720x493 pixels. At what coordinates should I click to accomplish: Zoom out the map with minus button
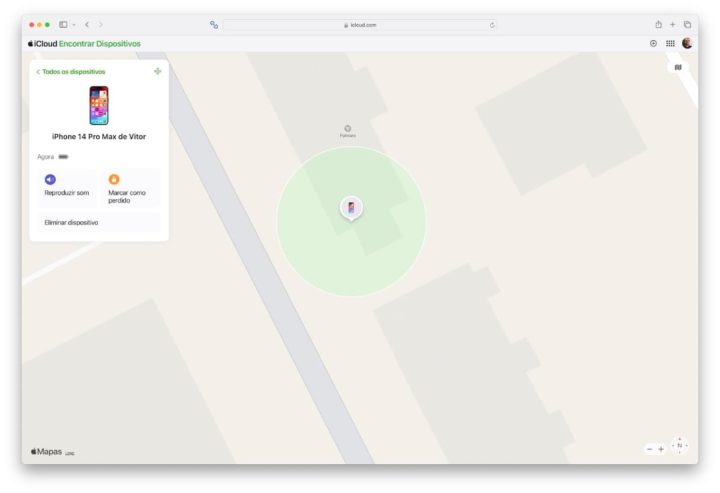[x=649, y=449]
